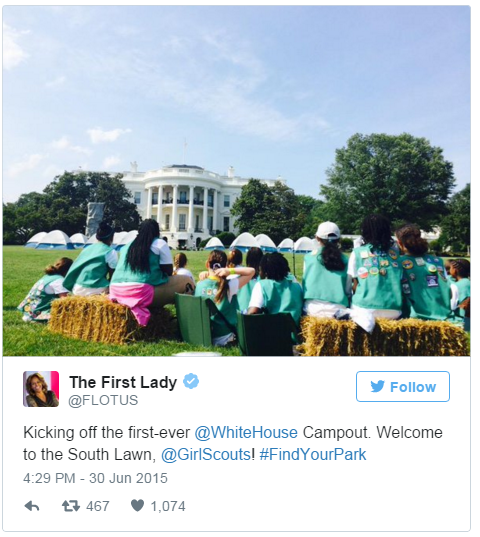Open the 4:29 PM timestamp link
The image size is (480, 537).
pyautogui.click(x=49, y=478)
